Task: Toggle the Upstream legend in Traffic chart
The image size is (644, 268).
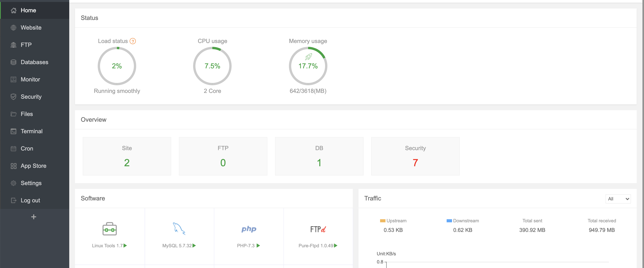Action: [x=393, y=221]
